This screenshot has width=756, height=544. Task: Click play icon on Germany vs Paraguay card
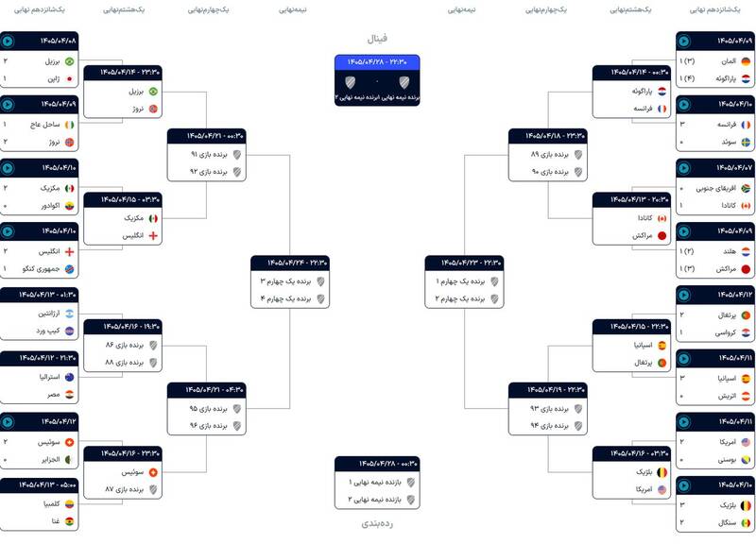683,42
